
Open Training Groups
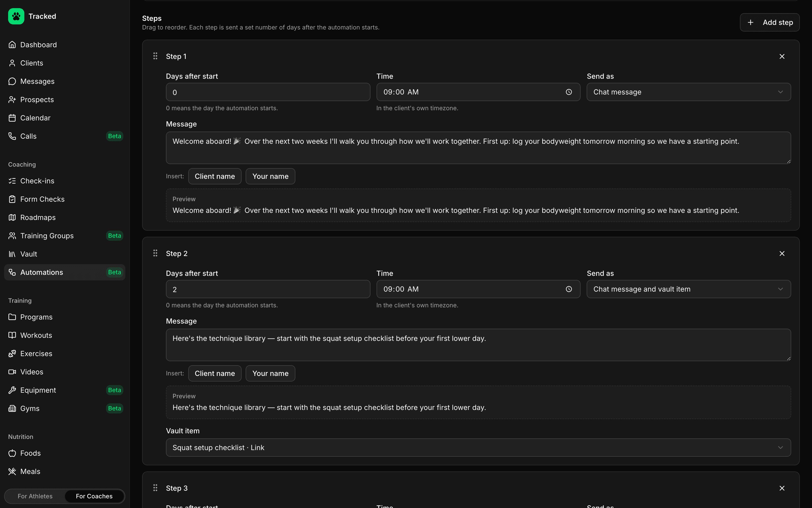click(64, 235)
